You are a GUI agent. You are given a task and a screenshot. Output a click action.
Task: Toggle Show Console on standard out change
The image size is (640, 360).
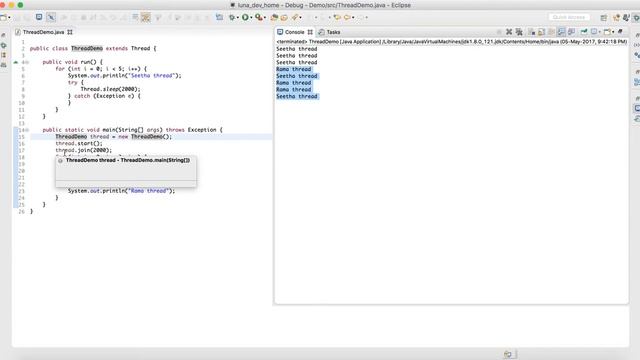(561, 32)
